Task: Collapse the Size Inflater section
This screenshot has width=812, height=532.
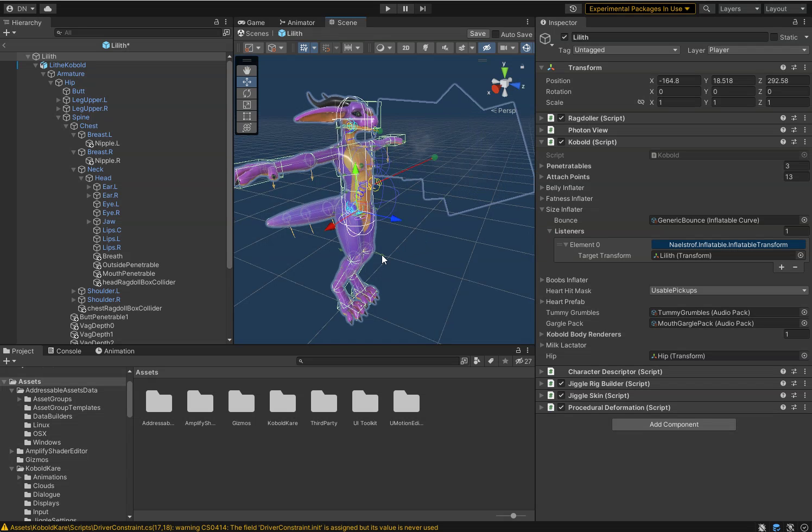Action: [542, 210]
